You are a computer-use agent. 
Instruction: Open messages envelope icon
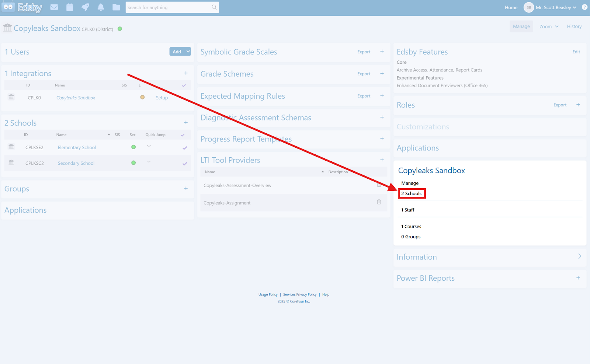coord(54,7)
